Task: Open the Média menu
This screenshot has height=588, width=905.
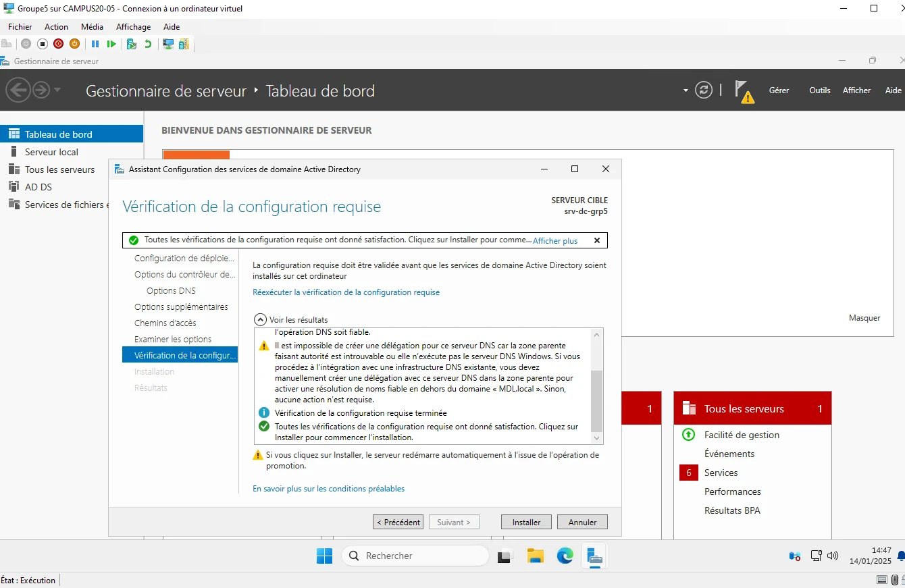Action: pos(92,27)
